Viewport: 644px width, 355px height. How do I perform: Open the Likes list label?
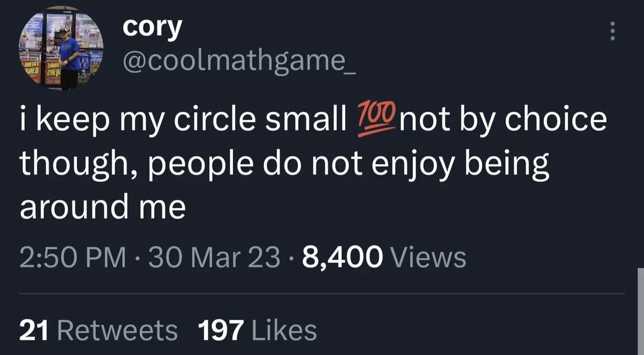(283, 330)
